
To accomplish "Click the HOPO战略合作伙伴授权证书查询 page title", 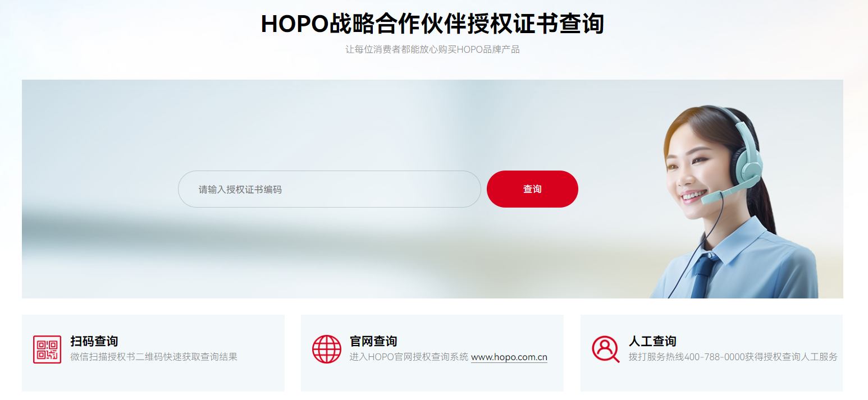I will pyautogui.click(x=432, y=24).
